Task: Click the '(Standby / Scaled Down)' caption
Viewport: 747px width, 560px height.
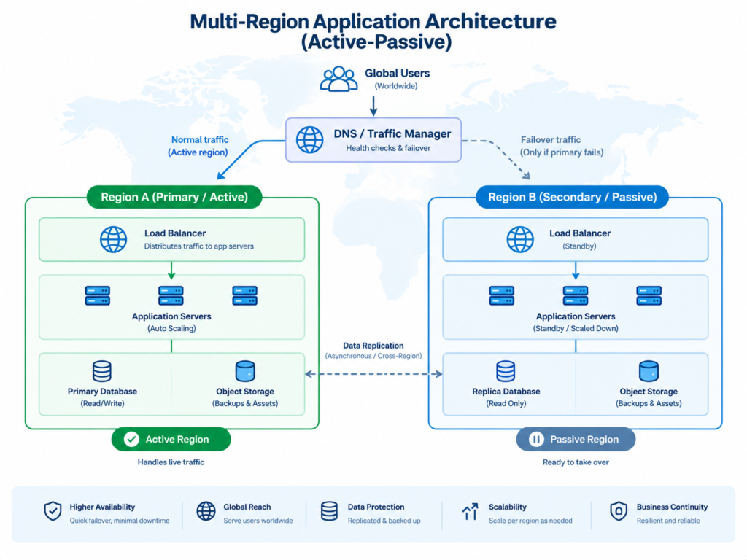Action: pos(576,328)
